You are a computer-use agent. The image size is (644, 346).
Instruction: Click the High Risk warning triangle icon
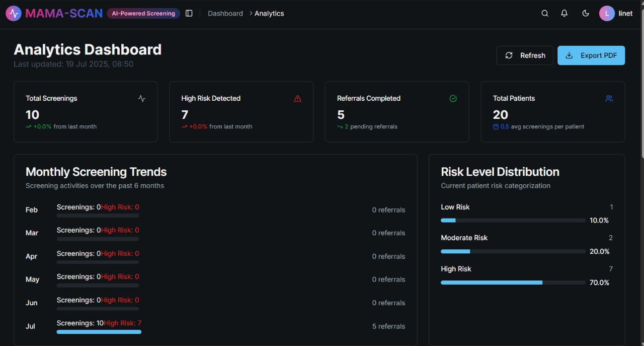point(297,99)
